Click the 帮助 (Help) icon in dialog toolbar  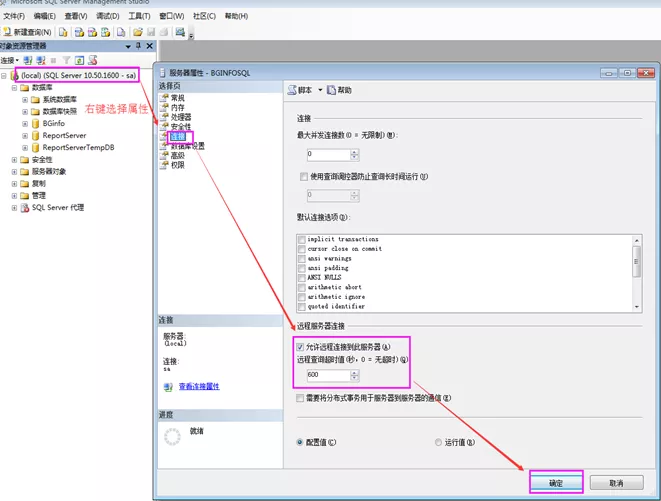click(332, 90)
